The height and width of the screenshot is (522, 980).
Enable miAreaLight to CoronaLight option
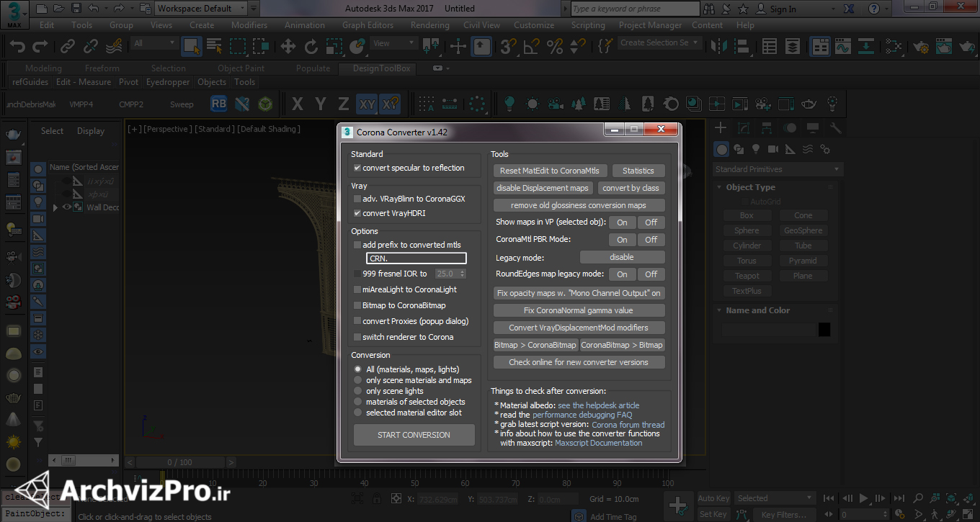pos(357,289)
